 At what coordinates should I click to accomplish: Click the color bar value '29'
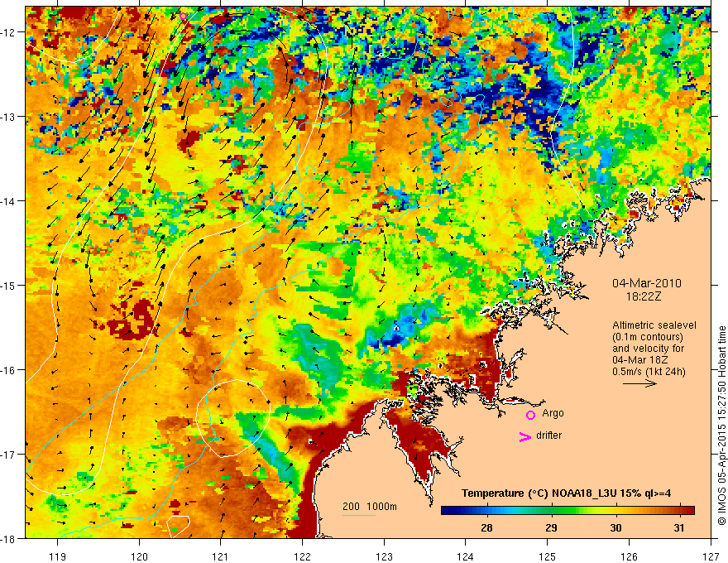(551, 527)
